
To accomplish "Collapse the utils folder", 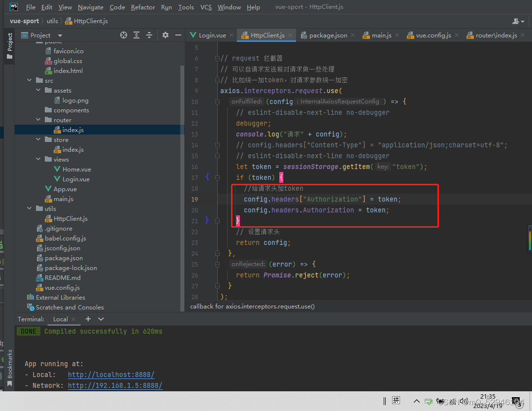I will [x=30, y=208].
